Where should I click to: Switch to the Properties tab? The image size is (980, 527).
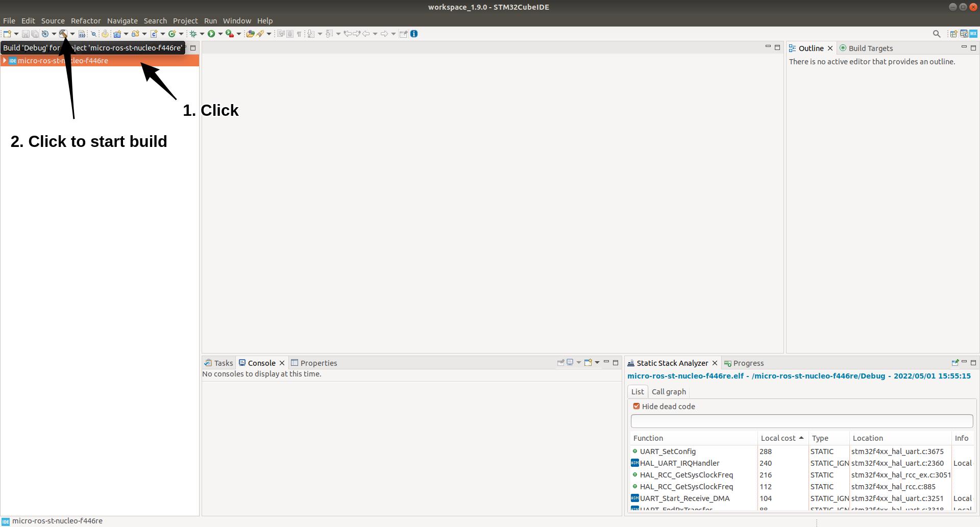coord(314,363)
